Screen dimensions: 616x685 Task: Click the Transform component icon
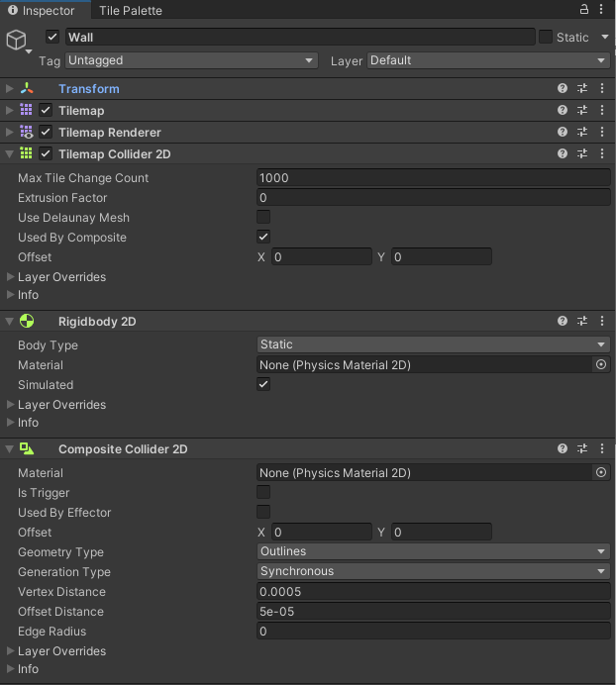pyautogui.click(x=27, y=88)
